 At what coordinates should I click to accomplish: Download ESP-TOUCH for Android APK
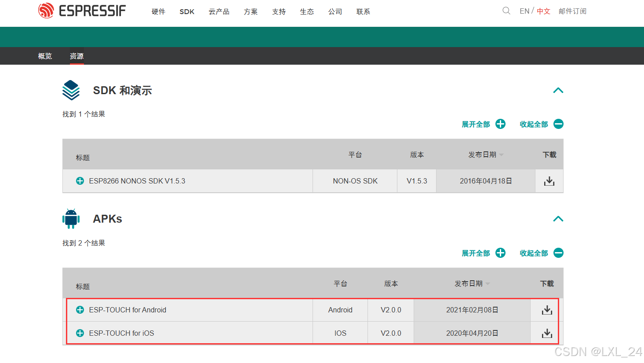547,310
